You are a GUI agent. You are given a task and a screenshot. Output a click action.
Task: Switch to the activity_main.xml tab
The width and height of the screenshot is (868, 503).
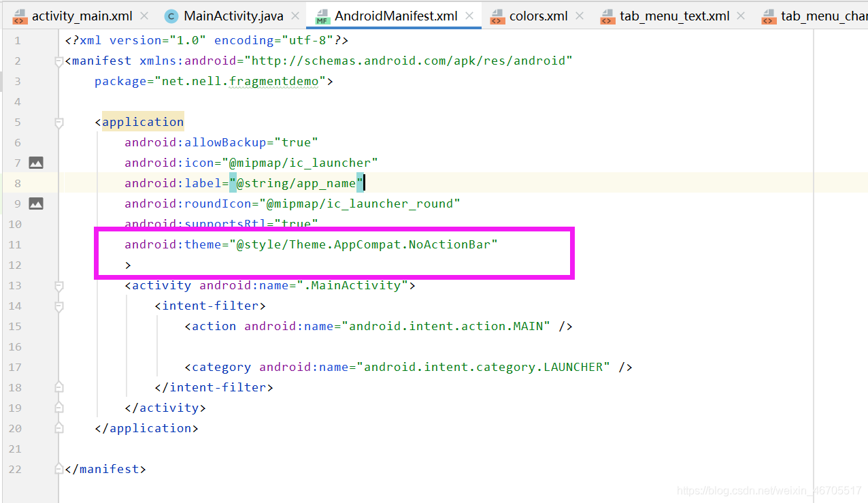coord(82,16)
